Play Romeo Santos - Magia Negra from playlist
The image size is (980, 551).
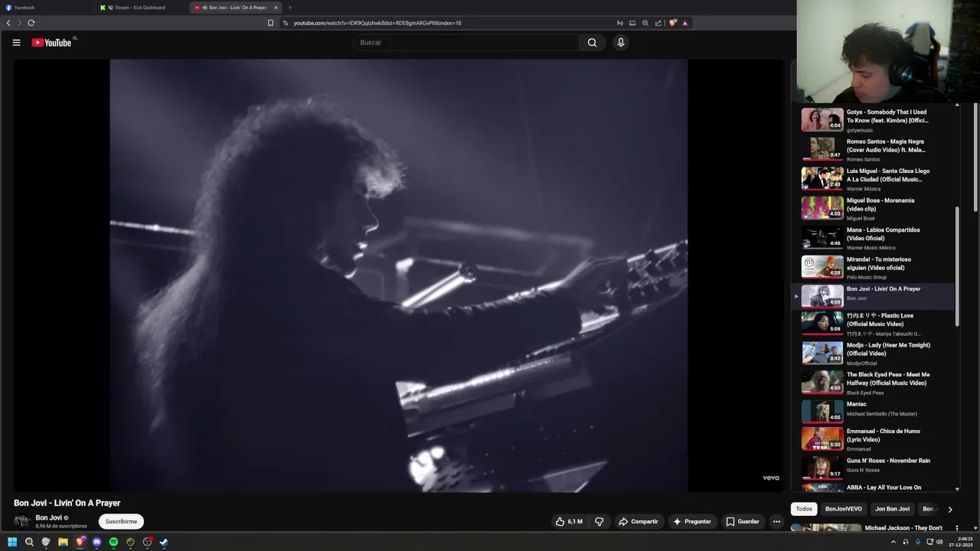coord(873,149)
